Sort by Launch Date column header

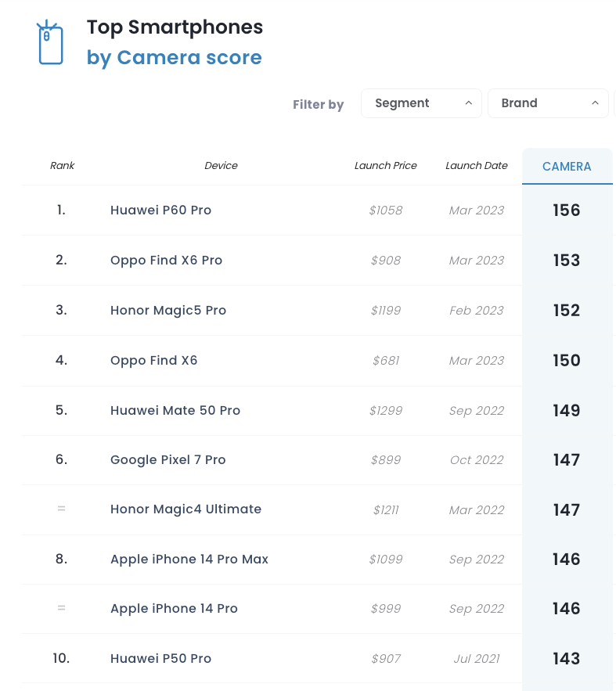477,166
